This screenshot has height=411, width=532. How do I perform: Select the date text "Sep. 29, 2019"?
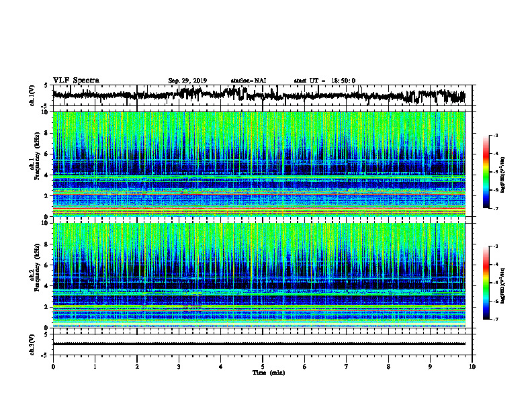pos(187,81)
